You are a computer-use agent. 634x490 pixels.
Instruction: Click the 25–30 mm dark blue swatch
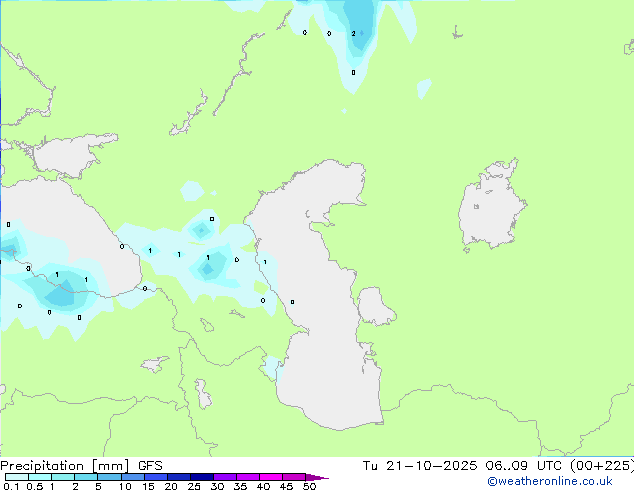(x=202, y=477)
